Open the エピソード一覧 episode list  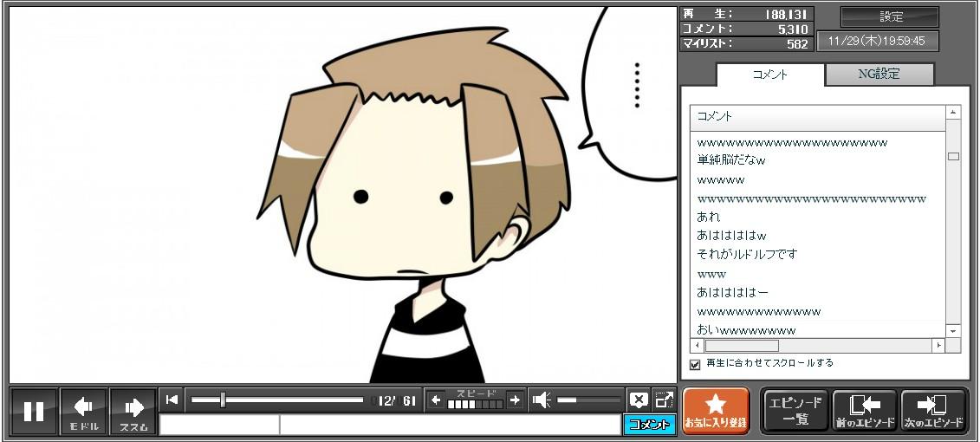tap(795, 411)
